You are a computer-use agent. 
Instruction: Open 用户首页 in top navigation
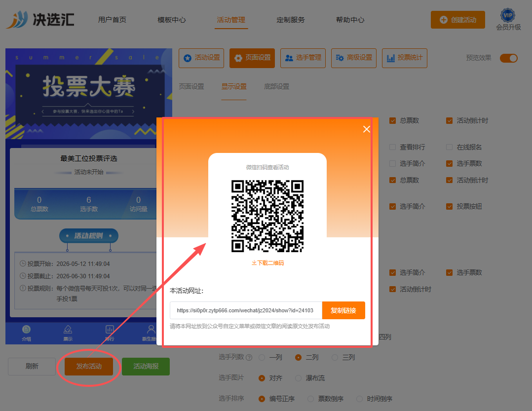(x=113, y=20)
